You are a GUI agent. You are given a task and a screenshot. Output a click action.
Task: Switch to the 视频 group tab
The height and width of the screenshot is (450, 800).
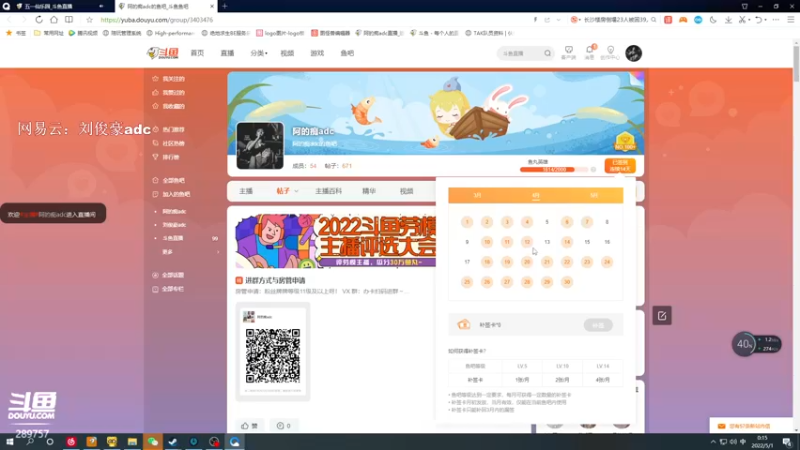click(407, 191)
